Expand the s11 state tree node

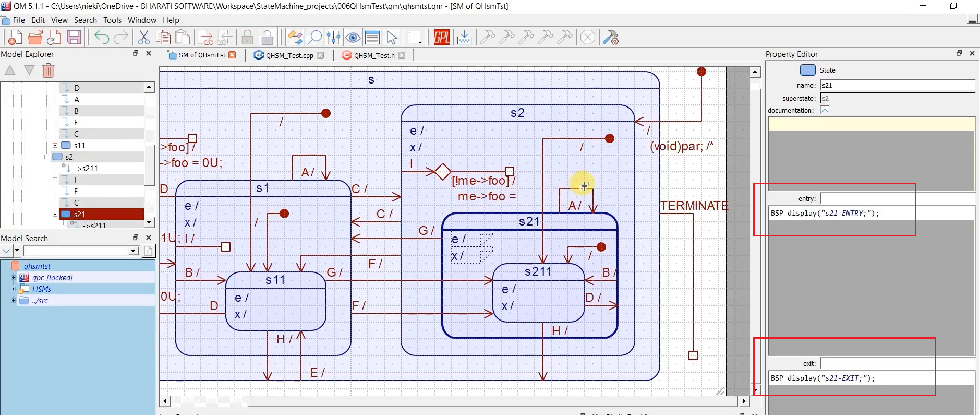click(x=55, y=146)
